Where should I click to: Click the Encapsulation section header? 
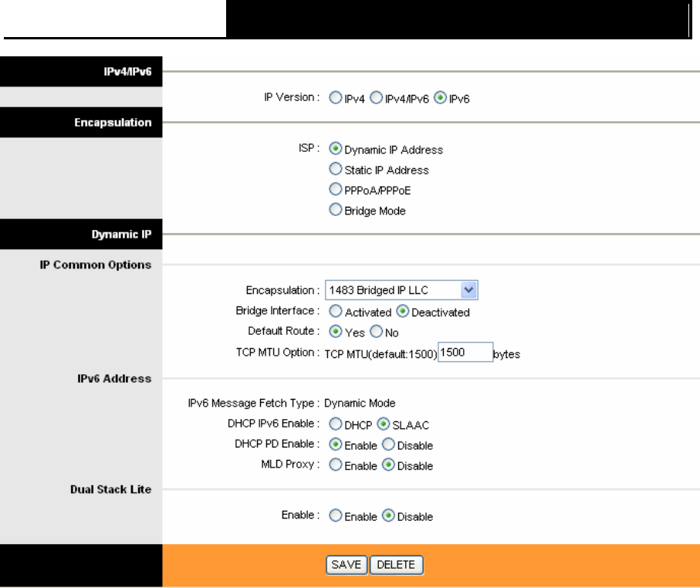tap(113, 123)
